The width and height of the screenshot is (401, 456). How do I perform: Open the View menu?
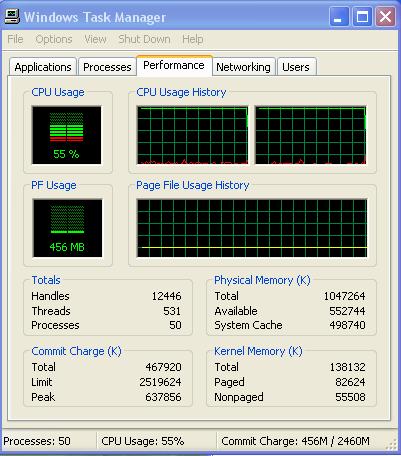pyautogui.click(x=95, y=39)
